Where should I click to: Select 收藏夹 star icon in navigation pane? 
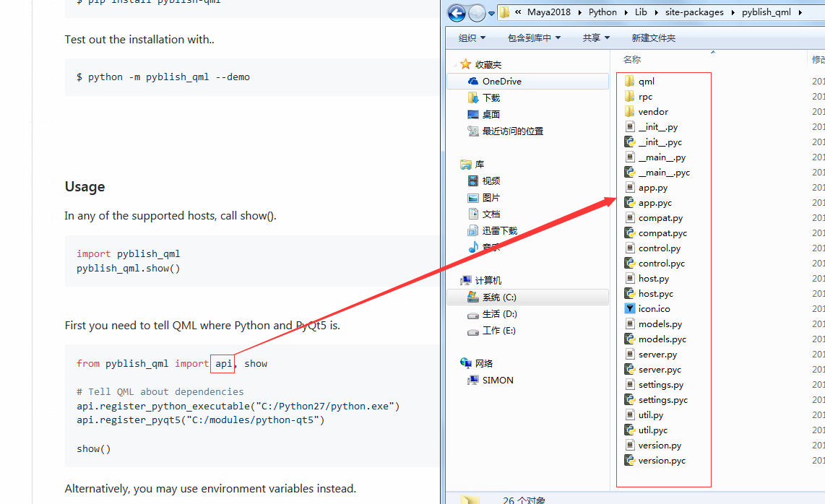coord(466,64)
